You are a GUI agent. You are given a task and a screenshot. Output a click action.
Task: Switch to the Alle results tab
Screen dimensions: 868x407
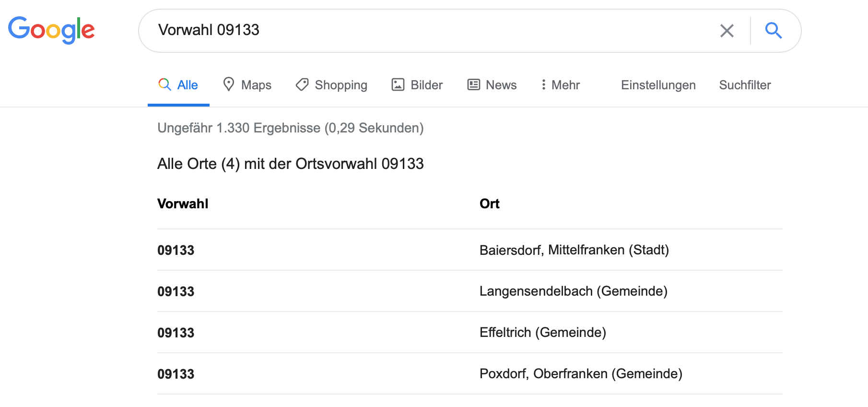coord(187,85)
